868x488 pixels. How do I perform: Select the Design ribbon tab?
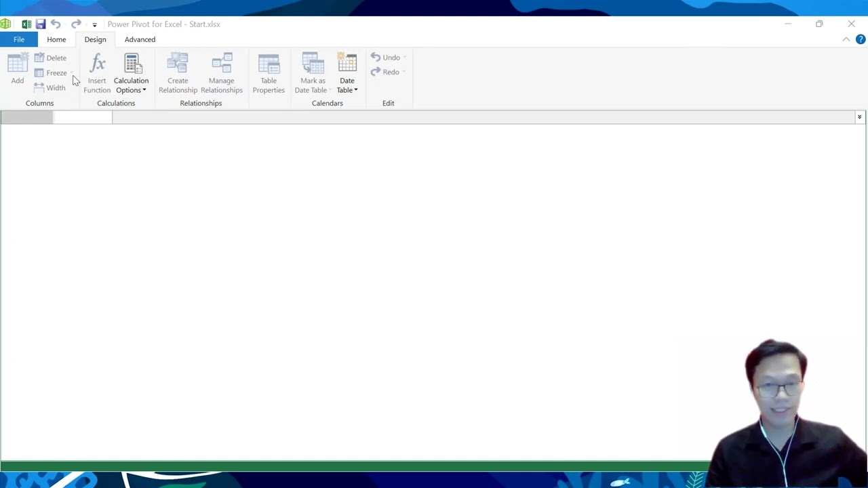(x=95, y=39)
